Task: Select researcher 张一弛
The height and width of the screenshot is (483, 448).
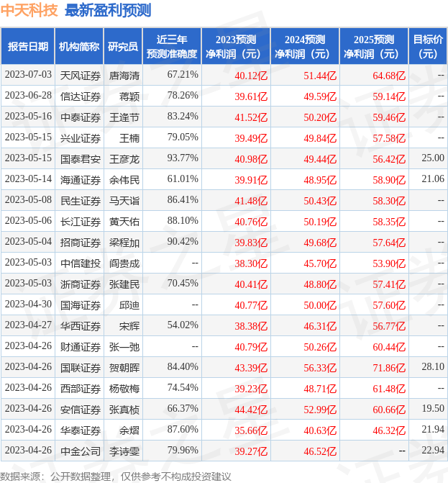Action: point(124,347)
